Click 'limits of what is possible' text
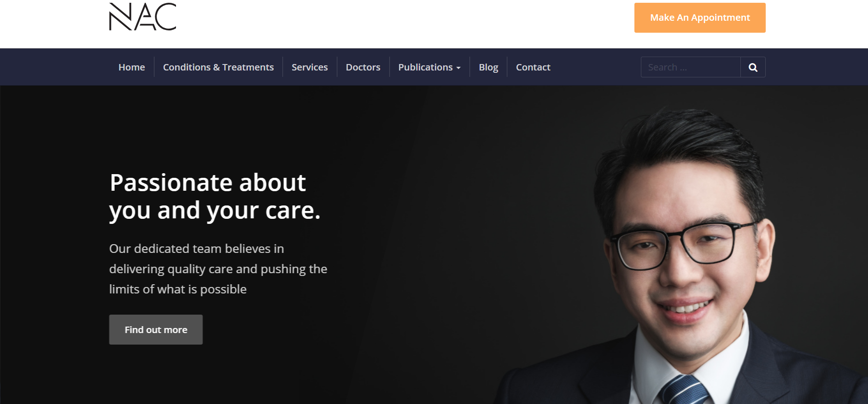This screenshot has width=868, height=404. pyautogui.click(x=178, y=289)
